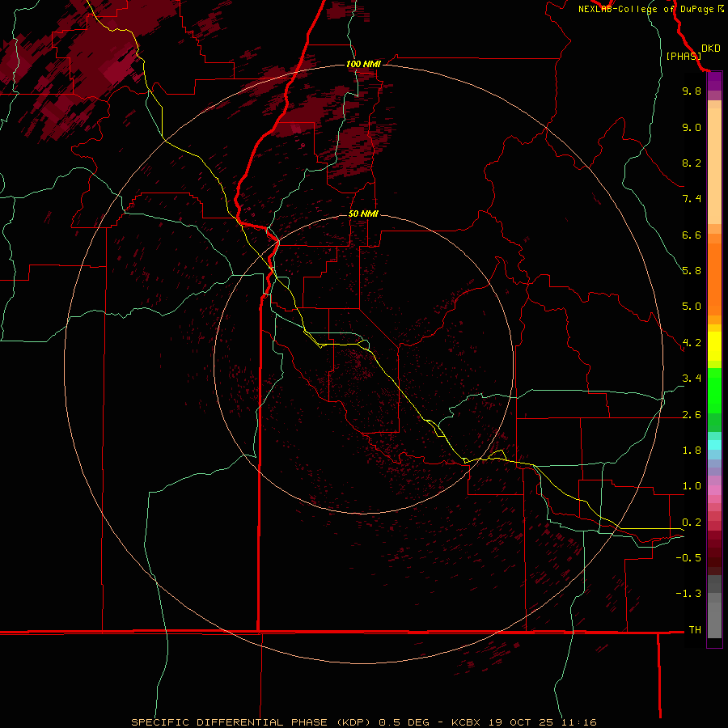Click the 8.2 scale value
This screenshot has height=728, width=728.
pos(692,163)
